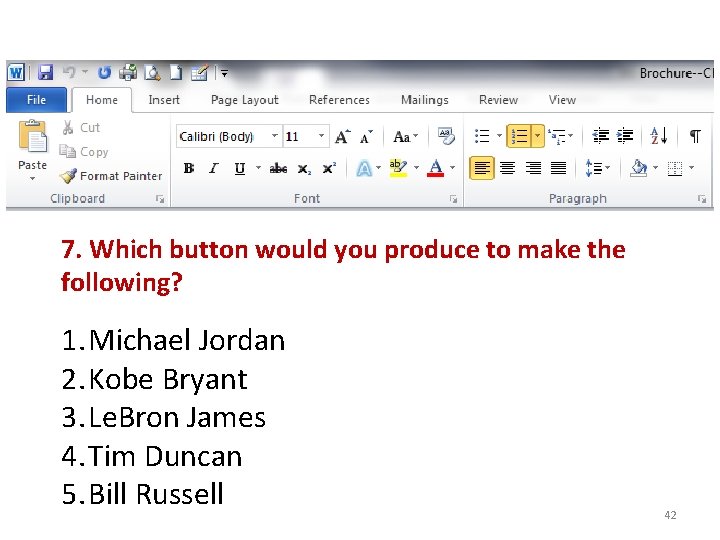Show or hide paragraph marks

(x=695, y=136)
